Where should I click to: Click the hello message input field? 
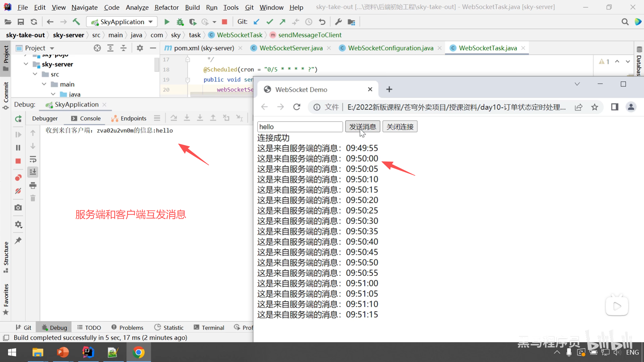[x=300, y=127]
